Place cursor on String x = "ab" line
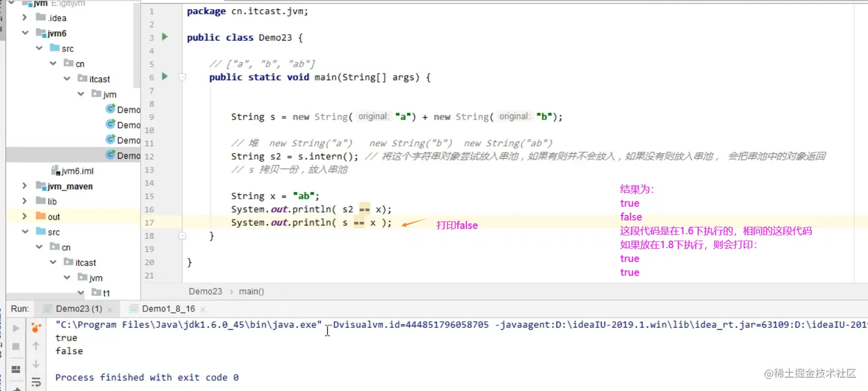 point(275,196)
